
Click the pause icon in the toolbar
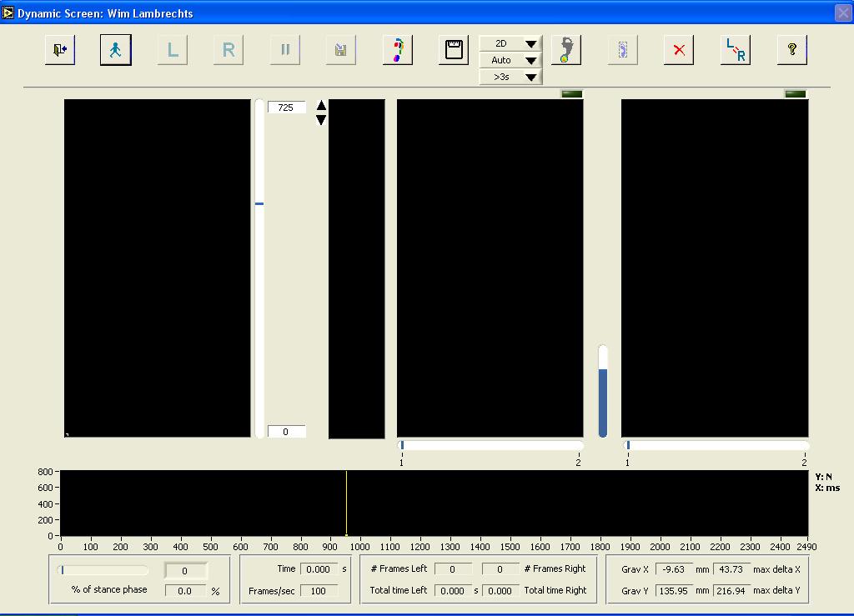[x=285, y=50]
